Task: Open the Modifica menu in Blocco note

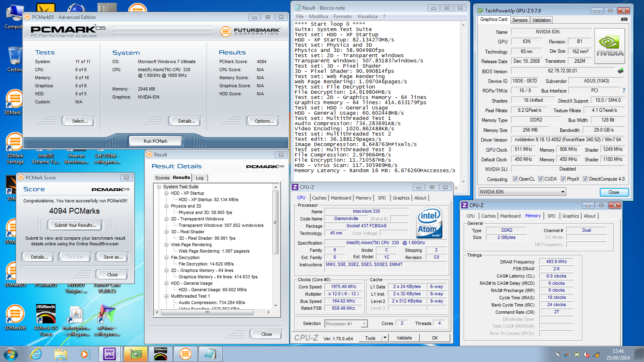Action: [x=318, y=16]
